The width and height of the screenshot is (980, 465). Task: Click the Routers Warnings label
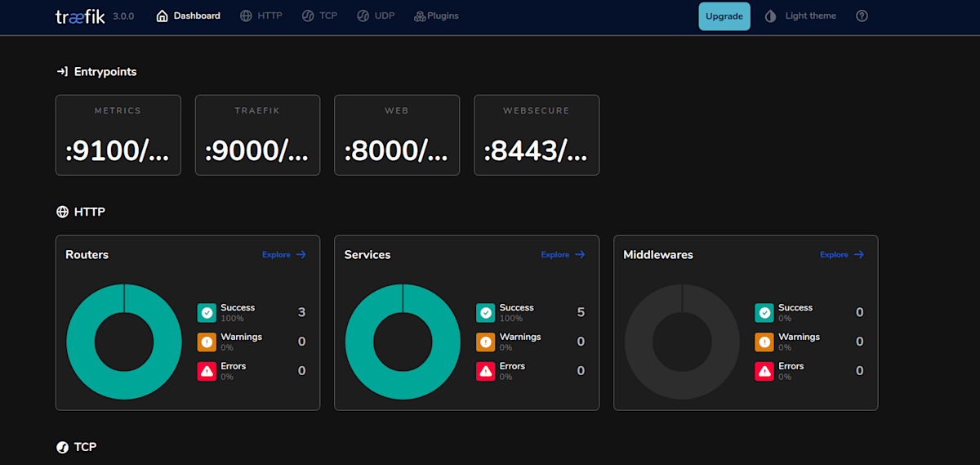(x=242, y=337)
